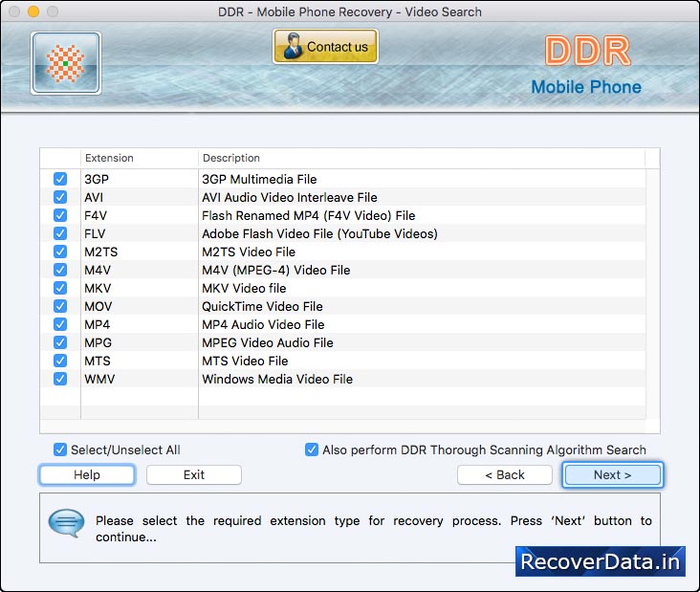Click the Exit button
The image size is (700, 592).
pyautogui.click(x=194, y=474)
